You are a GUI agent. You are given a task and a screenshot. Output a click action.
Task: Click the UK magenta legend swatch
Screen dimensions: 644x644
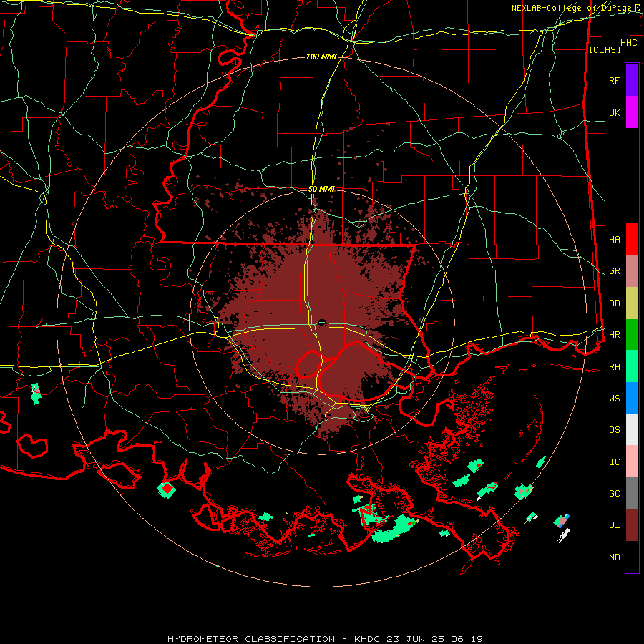click(x=632, y=112)
